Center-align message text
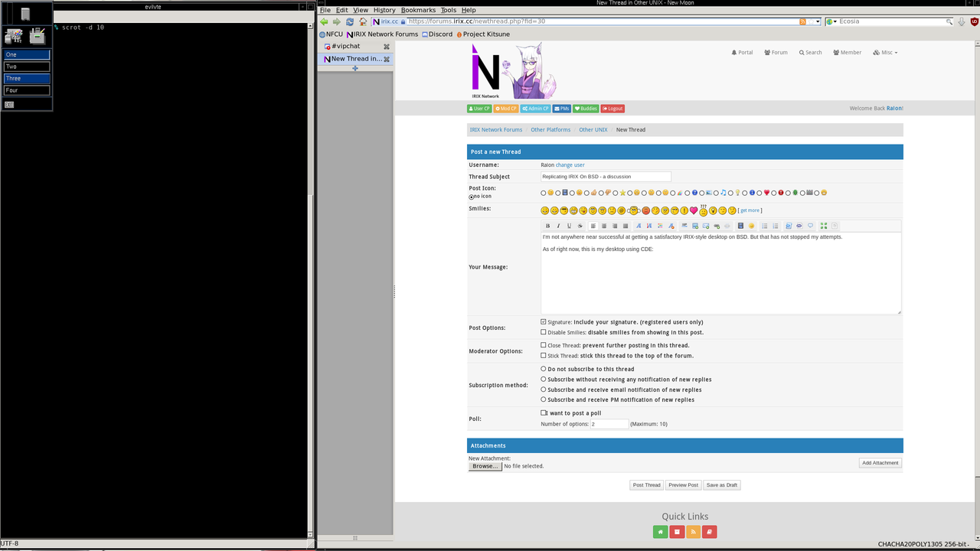 (x=604, y=226)
